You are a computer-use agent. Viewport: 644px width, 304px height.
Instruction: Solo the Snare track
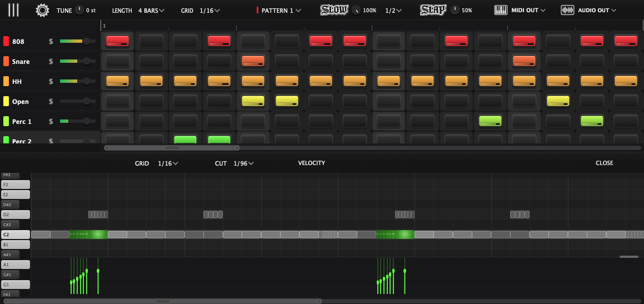tap(51, 62)
